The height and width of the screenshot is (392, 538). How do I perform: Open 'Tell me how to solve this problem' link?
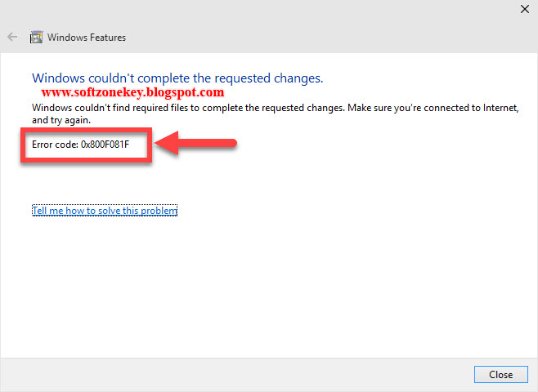(105, 211)
